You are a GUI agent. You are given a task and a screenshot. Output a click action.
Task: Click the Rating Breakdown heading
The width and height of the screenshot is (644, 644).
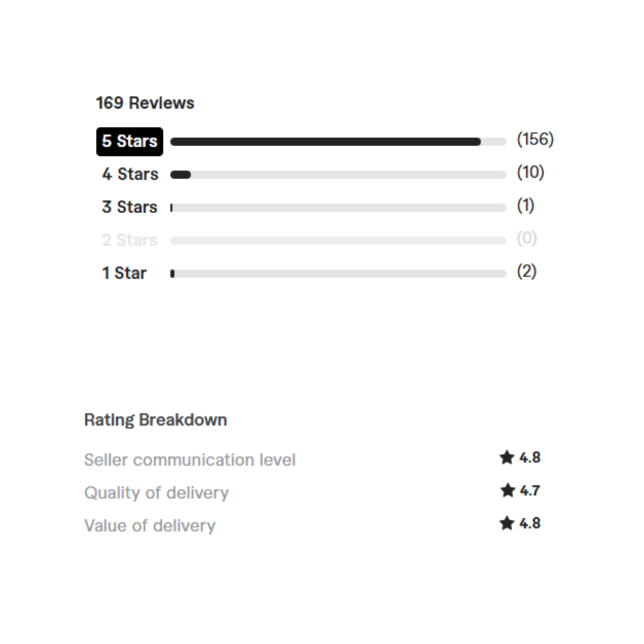[155, 420]
